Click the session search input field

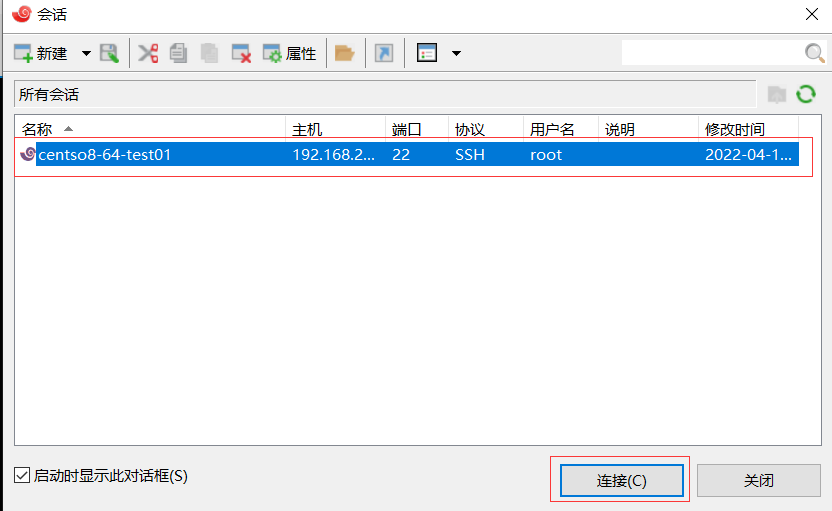coord(712,53)
